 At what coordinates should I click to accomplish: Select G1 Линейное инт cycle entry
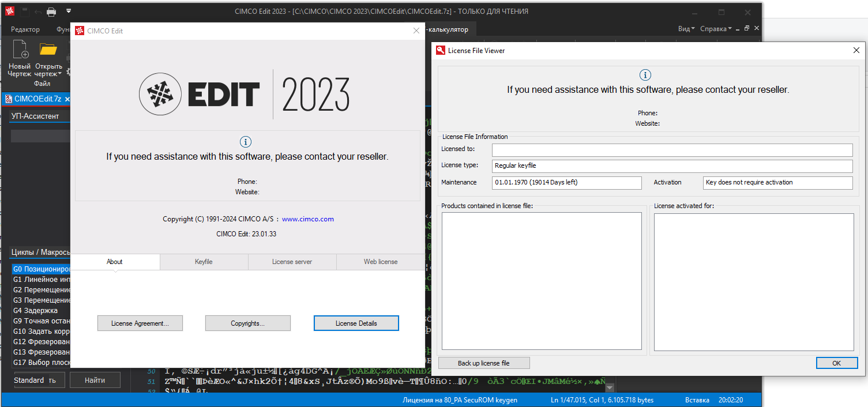click(x=42, y=280)
